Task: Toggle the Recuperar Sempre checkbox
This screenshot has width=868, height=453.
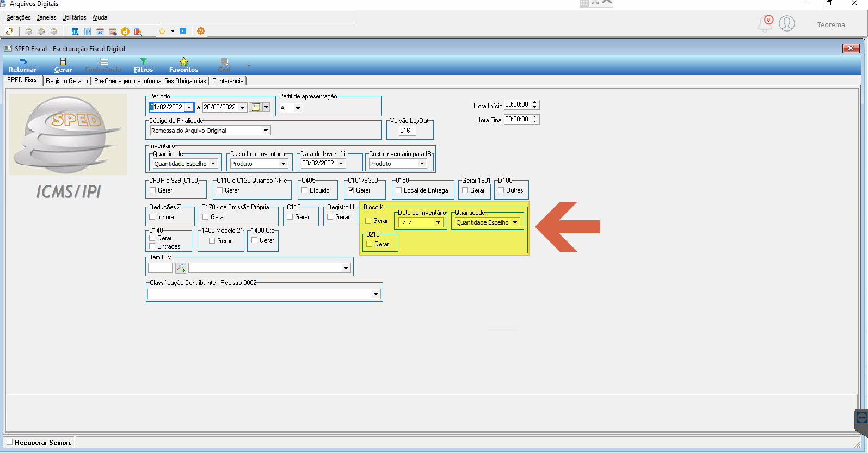Action: point(9,442)
